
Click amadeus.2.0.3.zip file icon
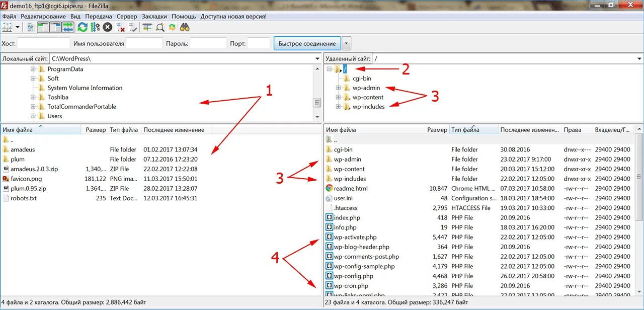pos(6,169)
